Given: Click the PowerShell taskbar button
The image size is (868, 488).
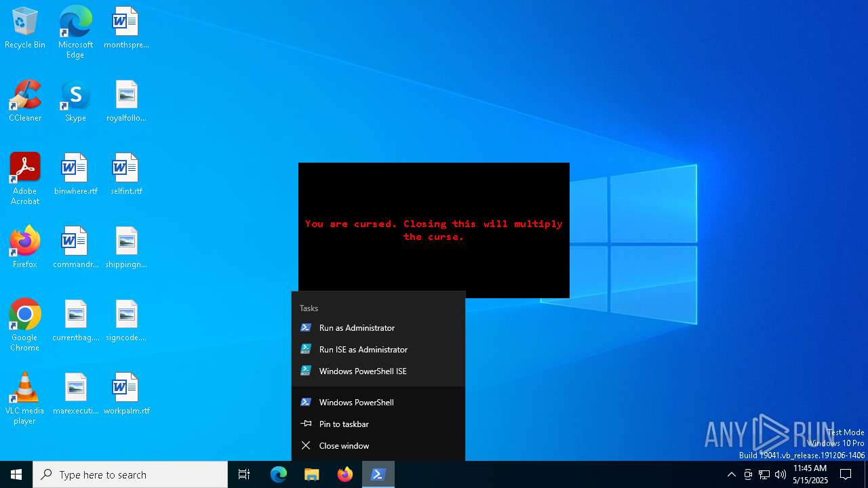Looking at the screenshot, I should click(x=378, y=474).
